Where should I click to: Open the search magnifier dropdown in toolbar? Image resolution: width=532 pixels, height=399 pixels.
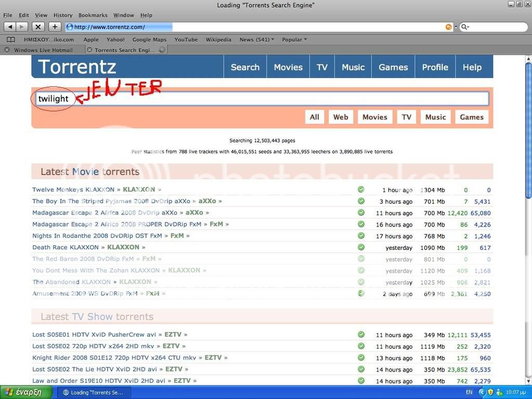point(465,27)
